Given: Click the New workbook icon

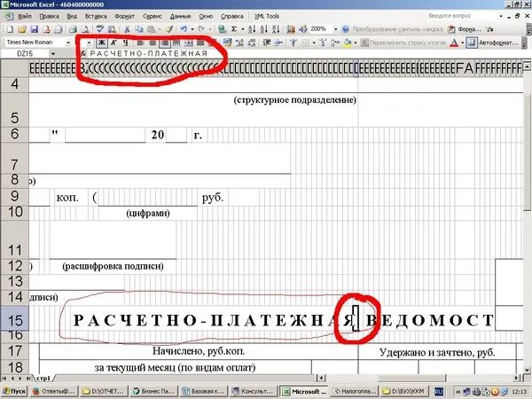Looking at the screenshot, I should click(x=10, y=29).
